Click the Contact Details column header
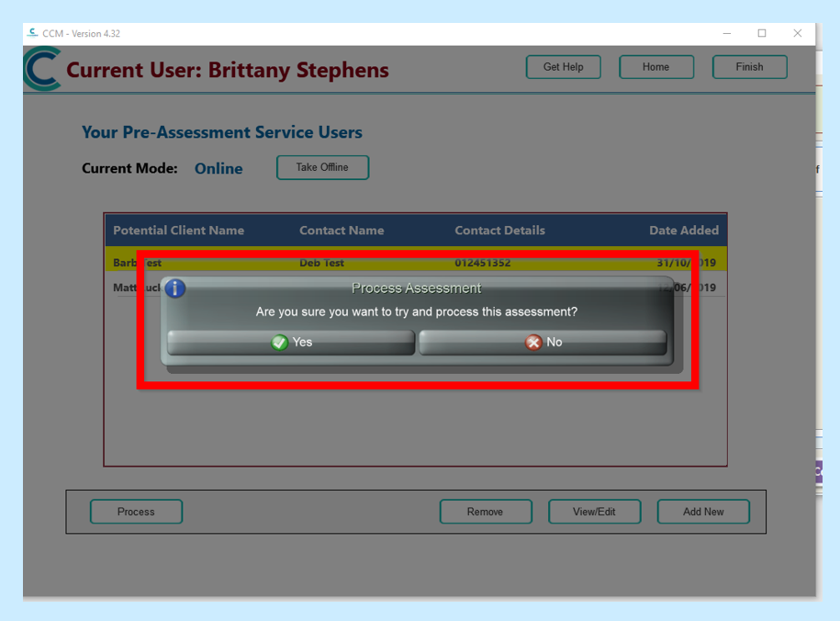The height and width of the screenshot is (621, 840). [499, 231]
